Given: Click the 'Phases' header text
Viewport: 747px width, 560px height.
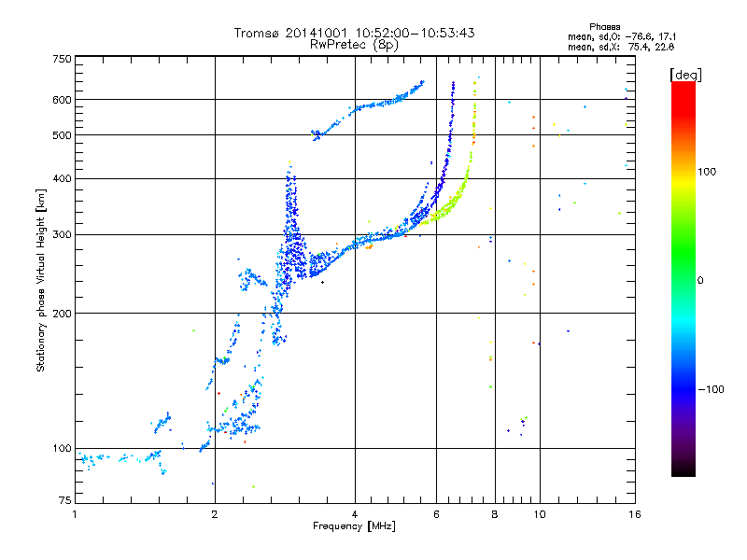Looking at the screenshot, I should pos(604,27).
